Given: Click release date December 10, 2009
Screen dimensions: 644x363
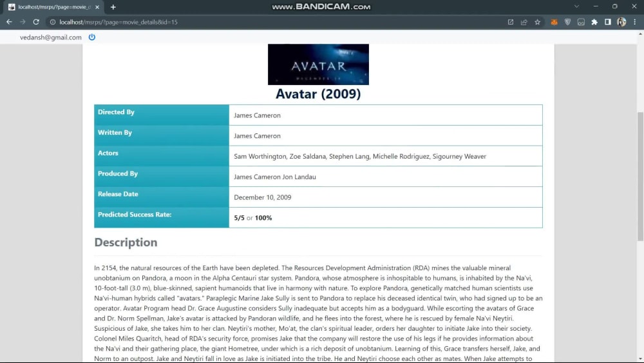Looking at the screenshot, I should pyautogui.click(x=263, y=198).
